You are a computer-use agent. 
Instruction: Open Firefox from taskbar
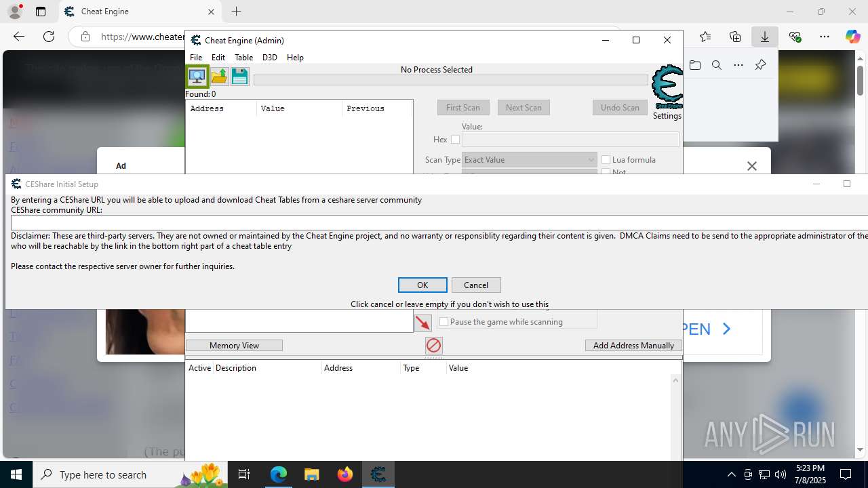click(345, 474)
